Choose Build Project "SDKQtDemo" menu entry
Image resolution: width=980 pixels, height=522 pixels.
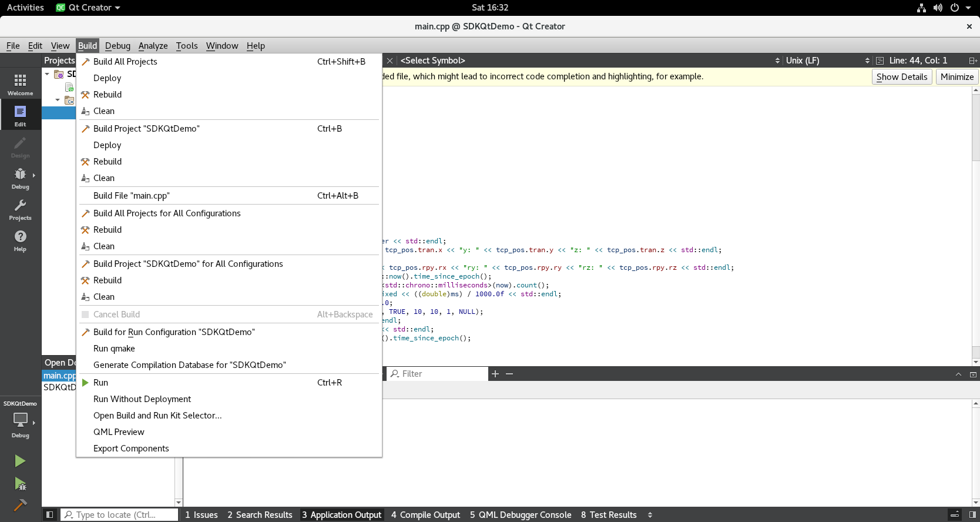click(146, 129)
